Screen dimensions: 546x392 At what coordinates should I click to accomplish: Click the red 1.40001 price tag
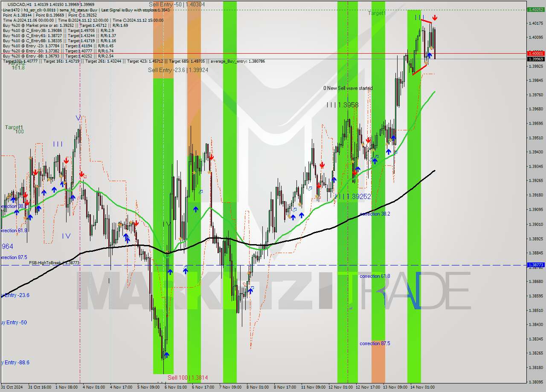(535, 53)
